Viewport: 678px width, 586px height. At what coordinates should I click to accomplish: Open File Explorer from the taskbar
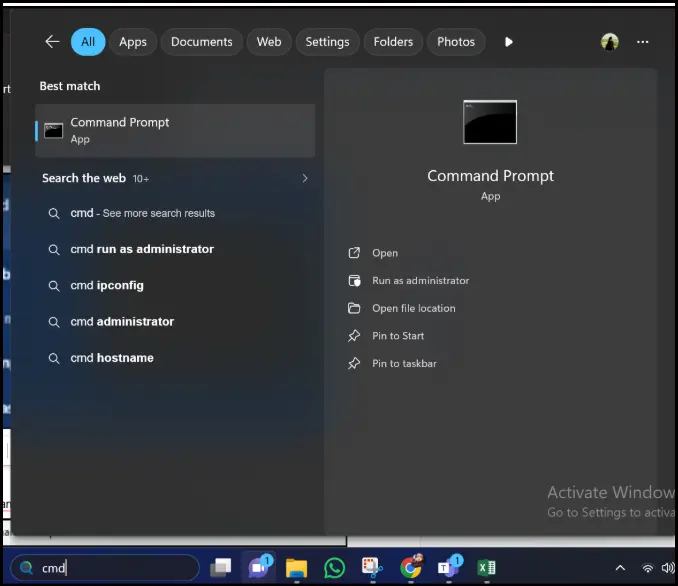click(297, 568)
